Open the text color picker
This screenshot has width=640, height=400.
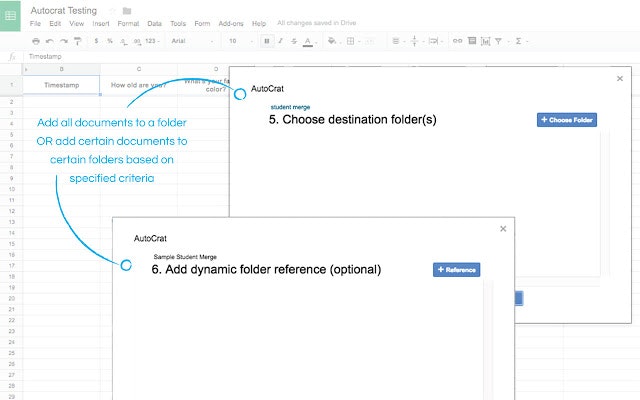point(308,41)
